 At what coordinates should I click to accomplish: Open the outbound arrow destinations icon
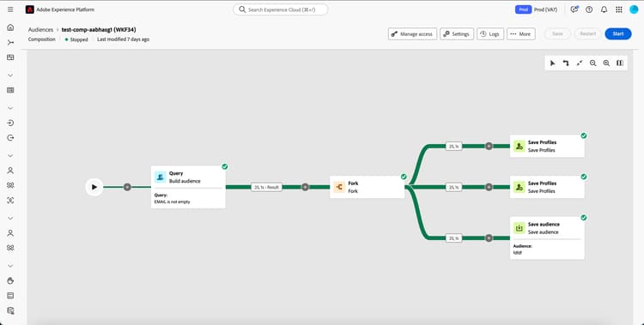tap(10, 138)
